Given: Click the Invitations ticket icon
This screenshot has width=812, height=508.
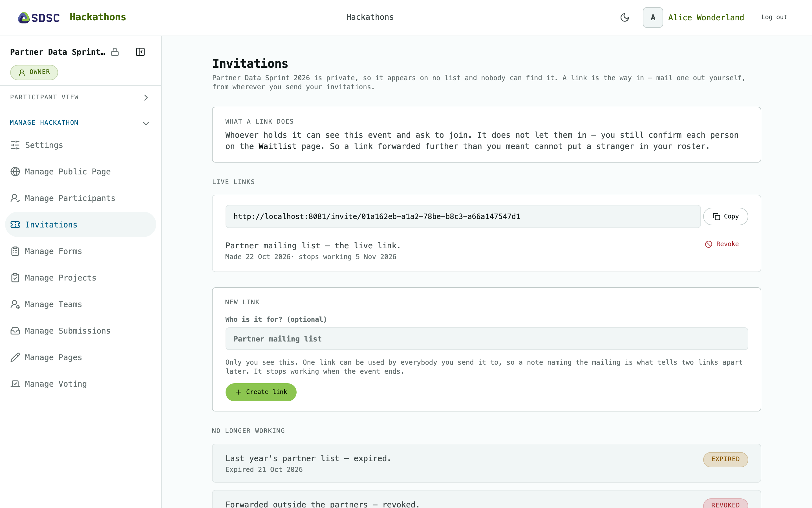Looking at the screenshot, I should click(x=15, y=224).
